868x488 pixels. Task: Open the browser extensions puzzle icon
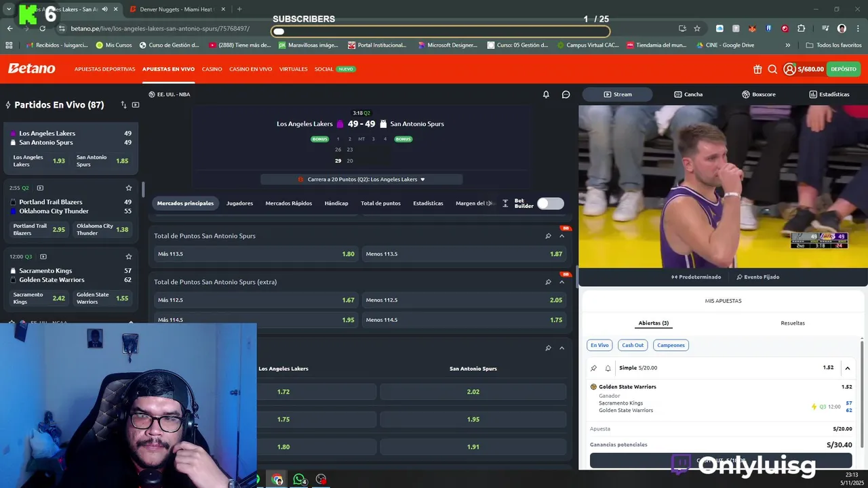pos(801,28)
